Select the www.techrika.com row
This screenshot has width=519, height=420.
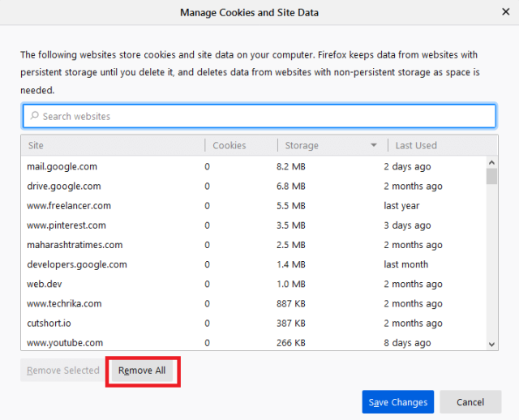254,303
